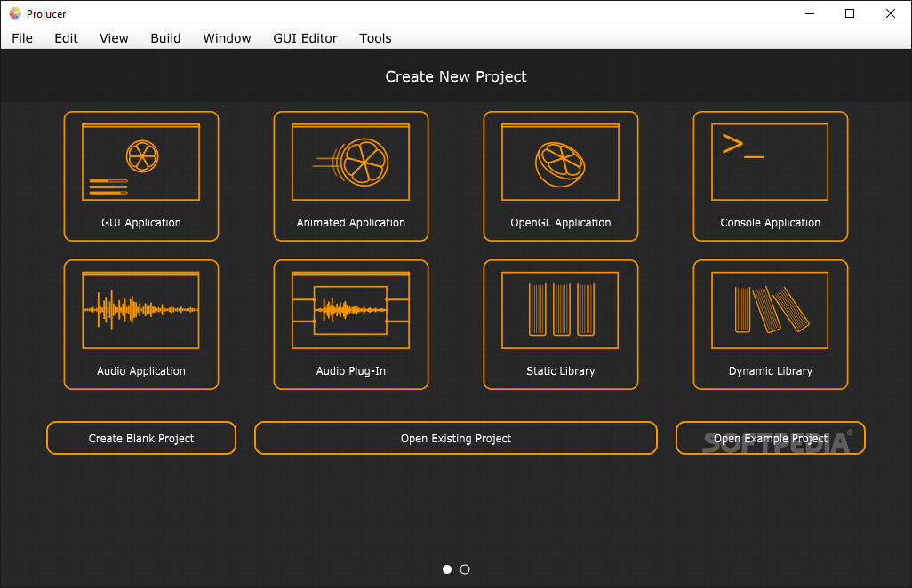Switch to the second page indicator dot

pos(465,569)
